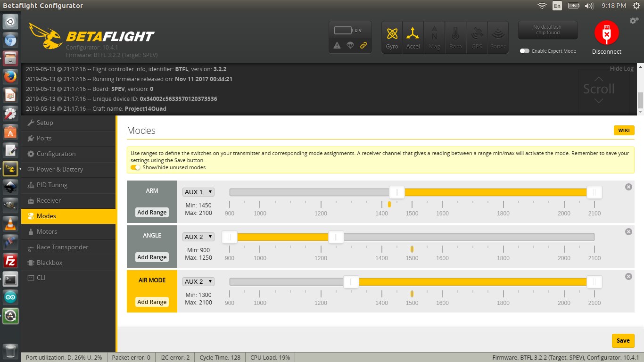The width and height of the screenshot is (644, 362).
Task: Remove the ARM mode range
Action: pos(628,187)
